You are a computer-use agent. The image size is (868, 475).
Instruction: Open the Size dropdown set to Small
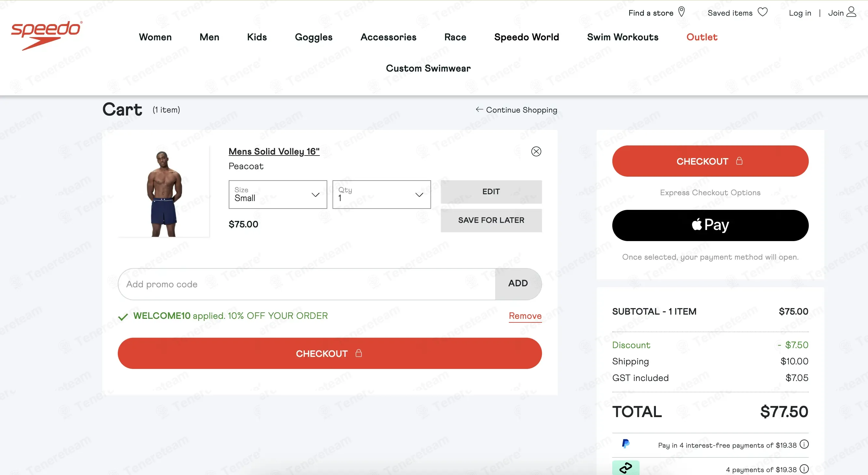[278, 194]
